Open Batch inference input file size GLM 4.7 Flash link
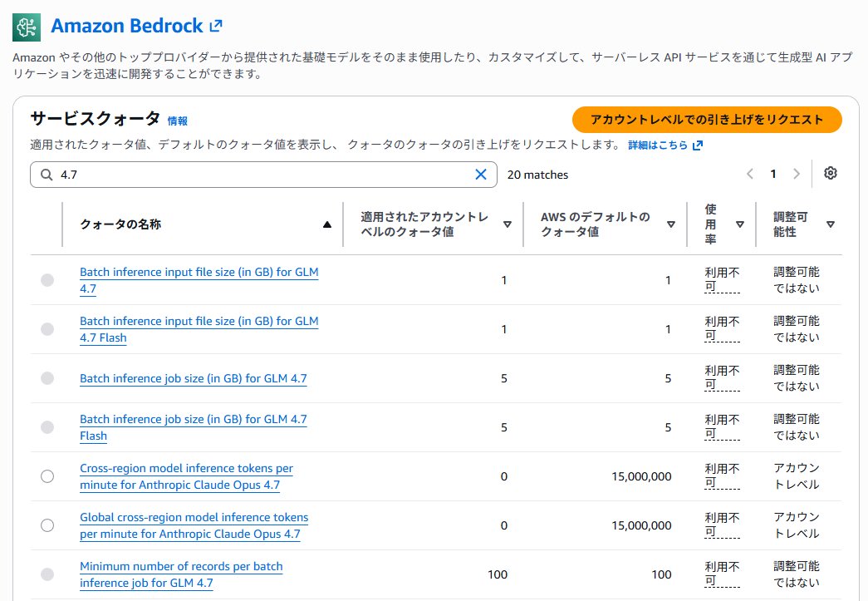Viewport: 868px width, 601px height. click(199, 329)
